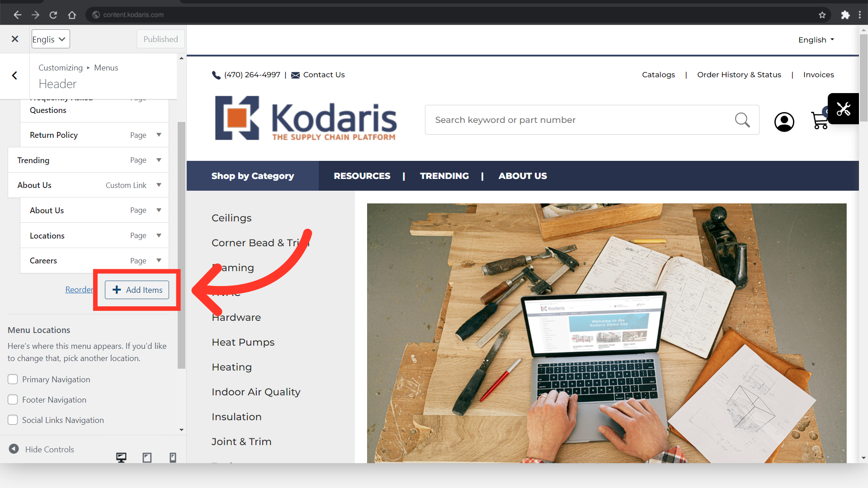This screenshot has width=868, height=488.
Task: Switch to tablet preview device icon
Action: [x=147, y=457]
